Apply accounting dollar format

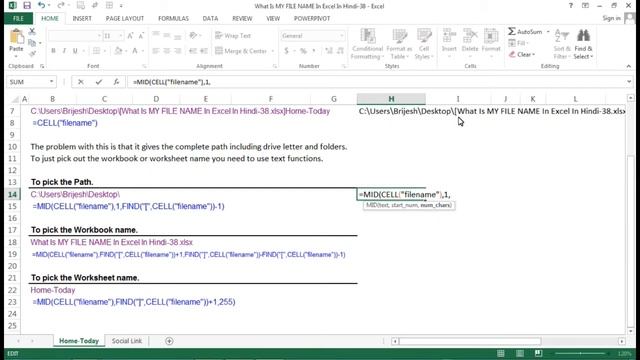click(x=287, y=51)
